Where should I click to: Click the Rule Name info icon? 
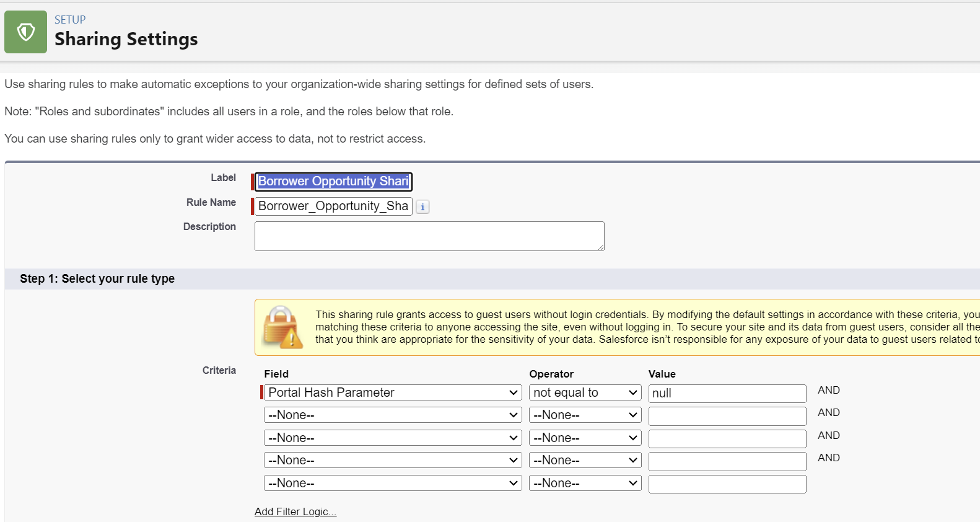click(x=422, y=207)
